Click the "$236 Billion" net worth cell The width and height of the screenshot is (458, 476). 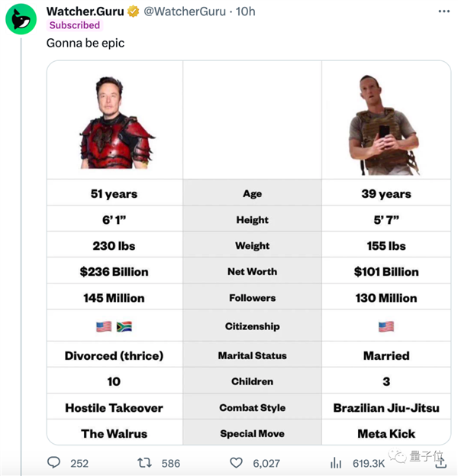[x=114, y=271]
